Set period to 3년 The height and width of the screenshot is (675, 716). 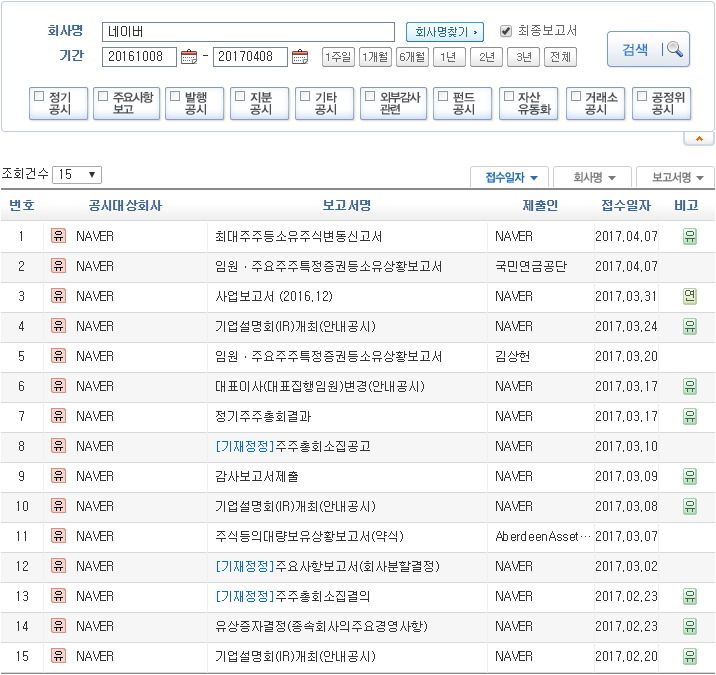pos(523,57)
